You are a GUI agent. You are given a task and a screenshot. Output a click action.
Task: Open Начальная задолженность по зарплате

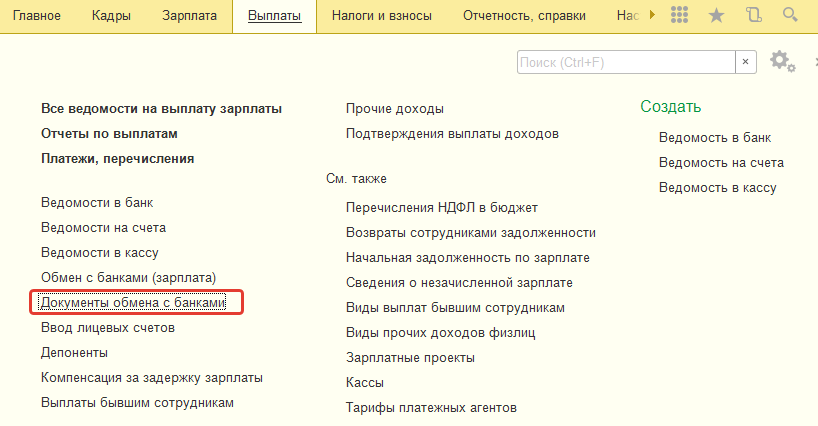tap(467, 258)
